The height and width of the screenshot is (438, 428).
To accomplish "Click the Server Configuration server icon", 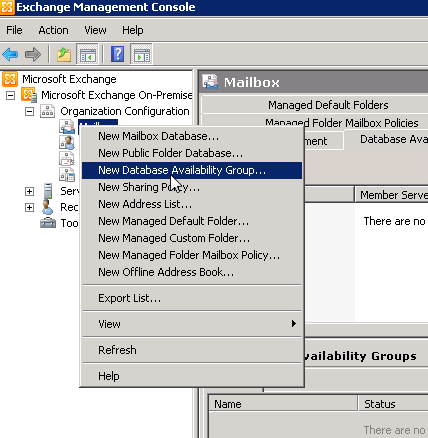I will pos(48,191).
